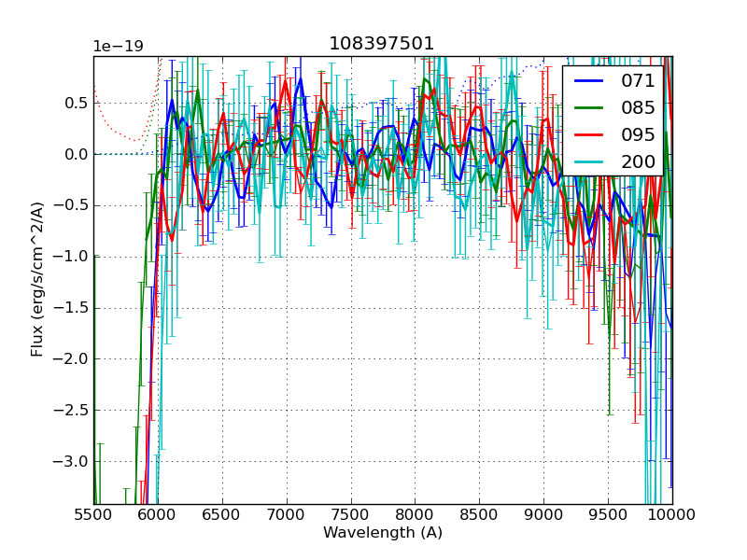This screenshot has width=747, height=560.
Task: Click the 5500 x-axis tick label
Action: coord(93,514)
